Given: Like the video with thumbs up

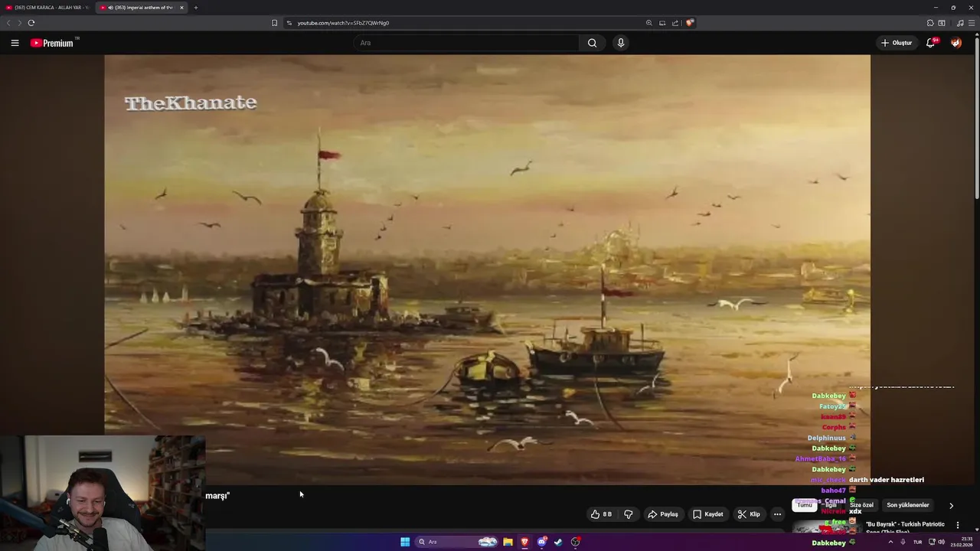Looking at the screenshot, I should point(601,514).
